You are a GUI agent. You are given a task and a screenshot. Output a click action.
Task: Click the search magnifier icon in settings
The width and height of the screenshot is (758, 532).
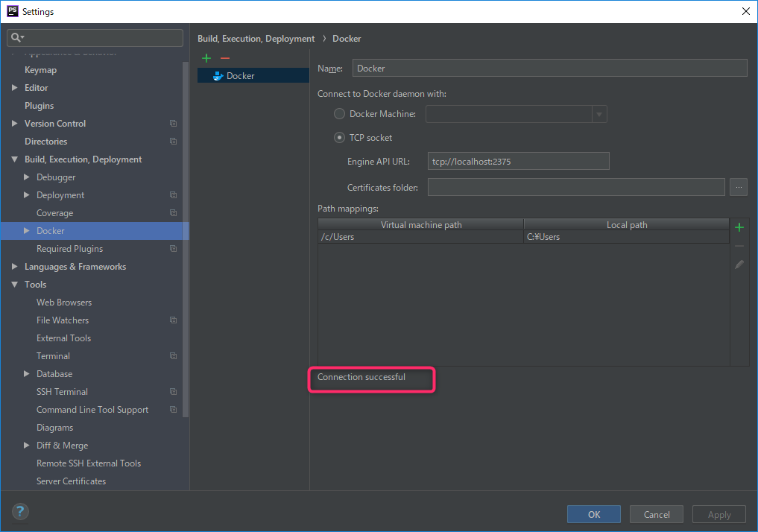pos(17,37)
